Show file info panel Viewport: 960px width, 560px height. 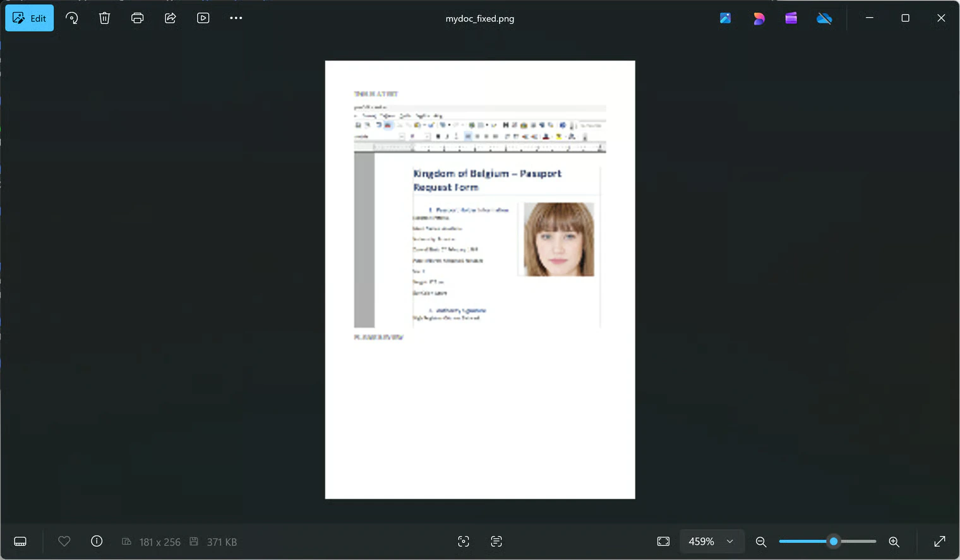coord(97,542)
